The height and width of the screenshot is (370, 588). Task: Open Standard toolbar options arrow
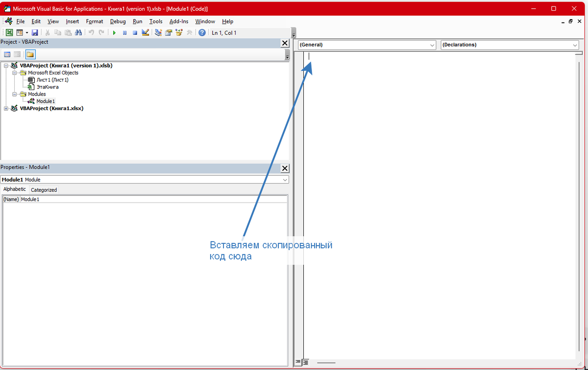294,33
